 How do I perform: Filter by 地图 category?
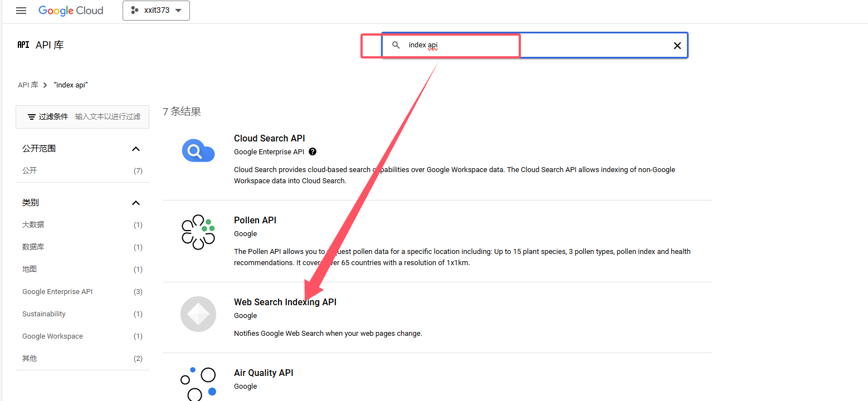82,270
